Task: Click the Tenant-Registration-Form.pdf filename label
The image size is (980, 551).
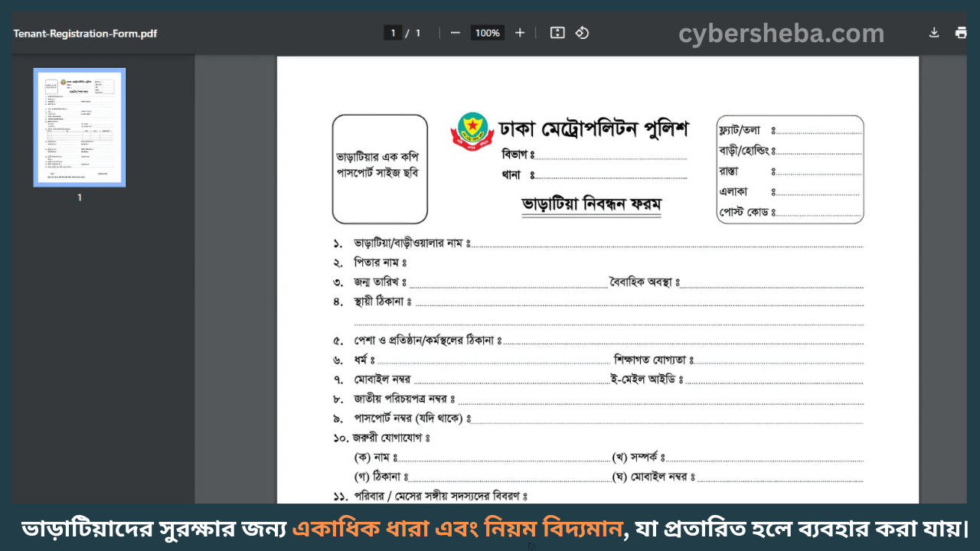Action: click(84, 33)
